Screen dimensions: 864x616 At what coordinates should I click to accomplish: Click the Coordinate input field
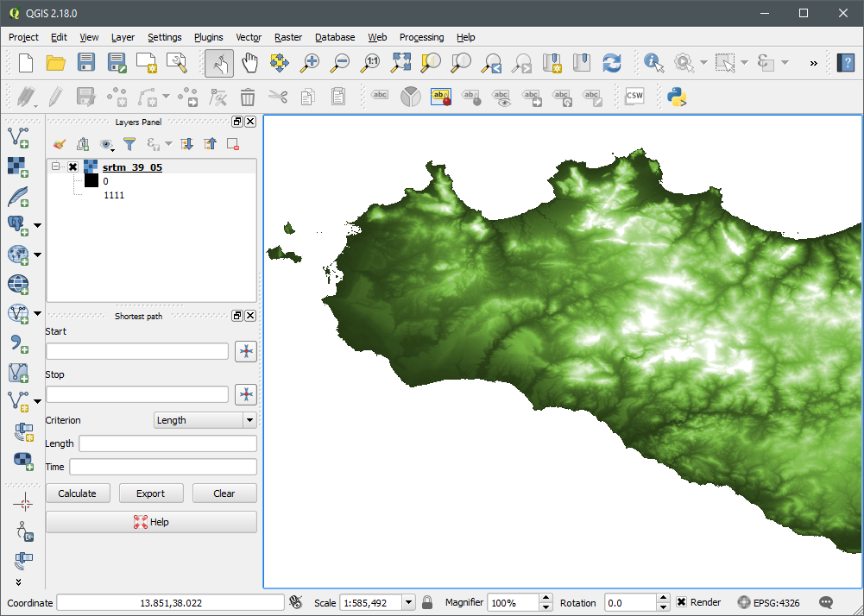pos(171,603)
